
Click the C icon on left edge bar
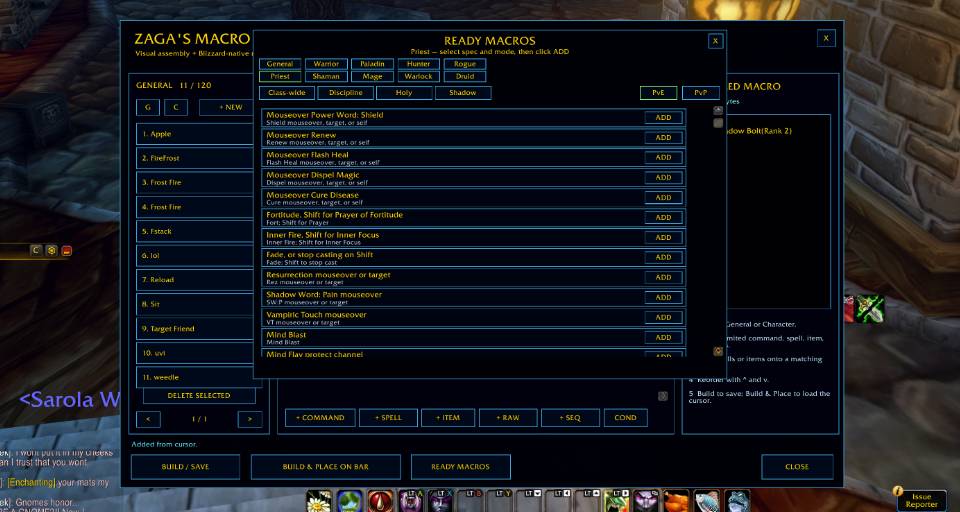pyautogui.click(x=37, y=250)
